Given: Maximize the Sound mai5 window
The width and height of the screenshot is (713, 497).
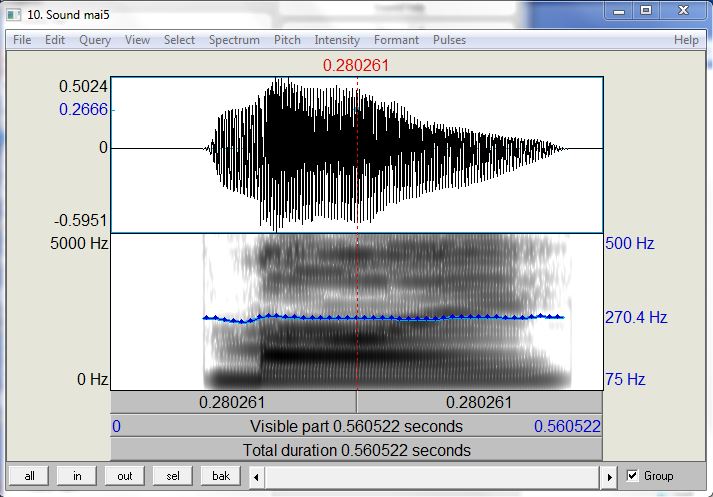Looking at the screenshot, I should 646,11.
